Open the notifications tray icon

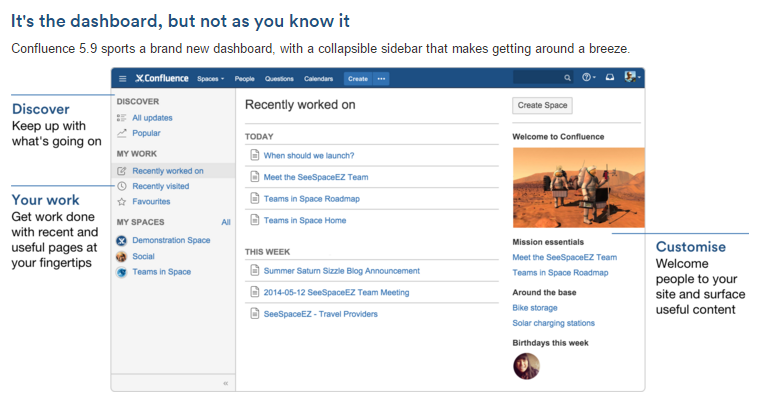610,77
